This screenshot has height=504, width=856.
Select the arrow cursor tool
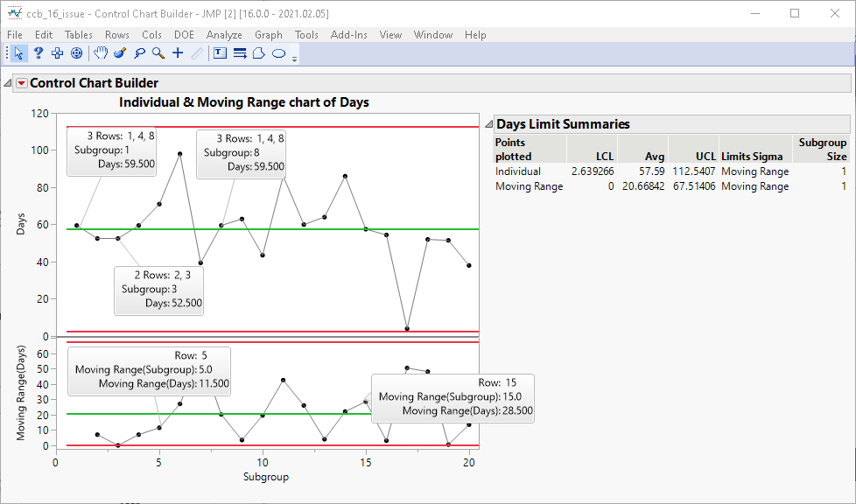pyautogui.click(x=19, y=53)
